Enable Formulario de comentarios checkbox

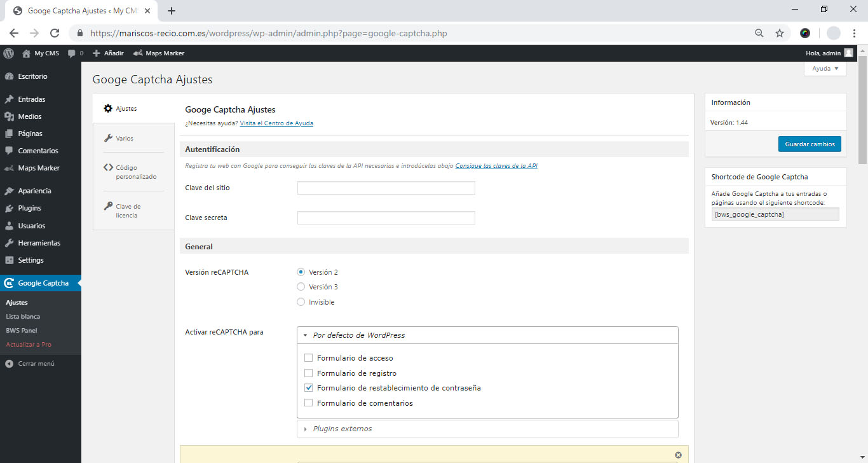(309, 403)
